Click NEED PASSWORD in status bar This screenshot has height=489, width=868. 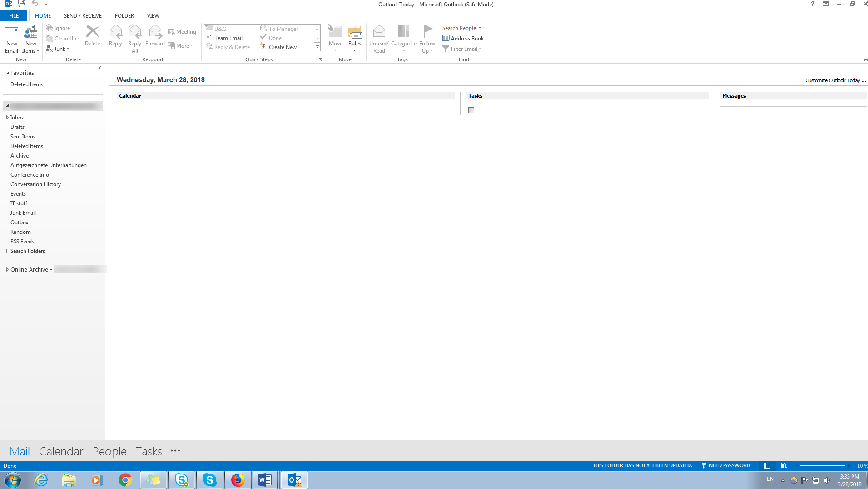click(726, 466)
